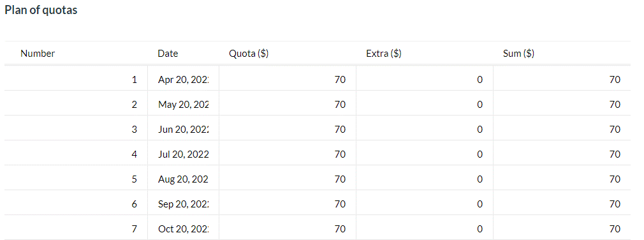644x240 pixels.
Task: Click the extra value in row 2
Action: [479, 105]
